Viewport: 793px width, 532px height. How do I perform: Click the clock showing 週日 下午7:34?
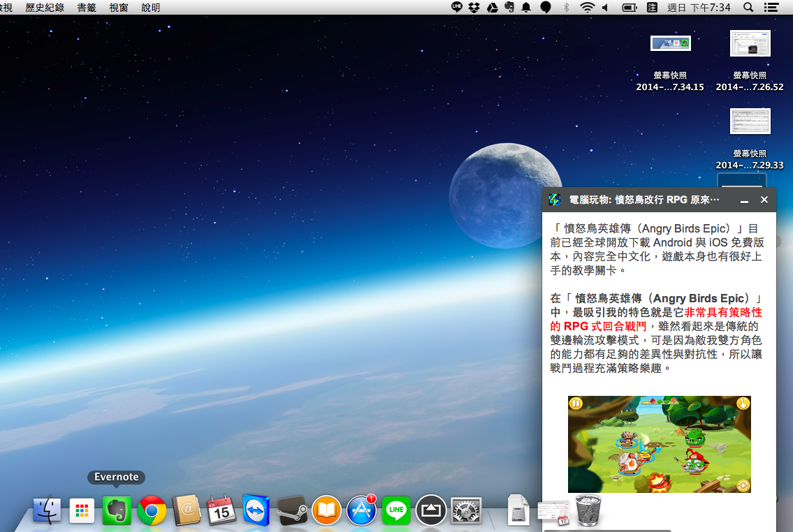click(x=699, y=7)
